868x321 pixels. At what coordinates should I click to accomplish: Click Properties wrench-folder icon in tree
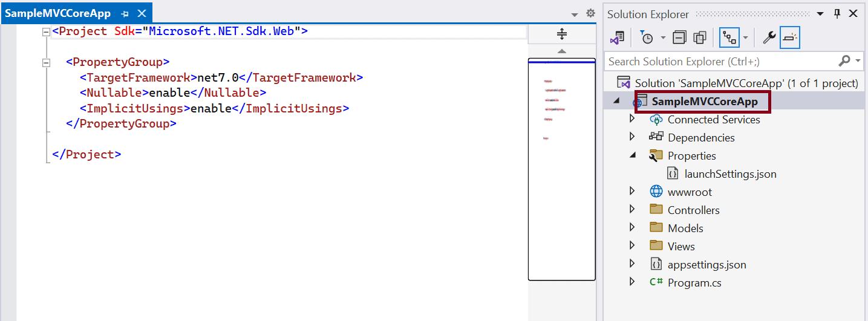click(656, 155)
